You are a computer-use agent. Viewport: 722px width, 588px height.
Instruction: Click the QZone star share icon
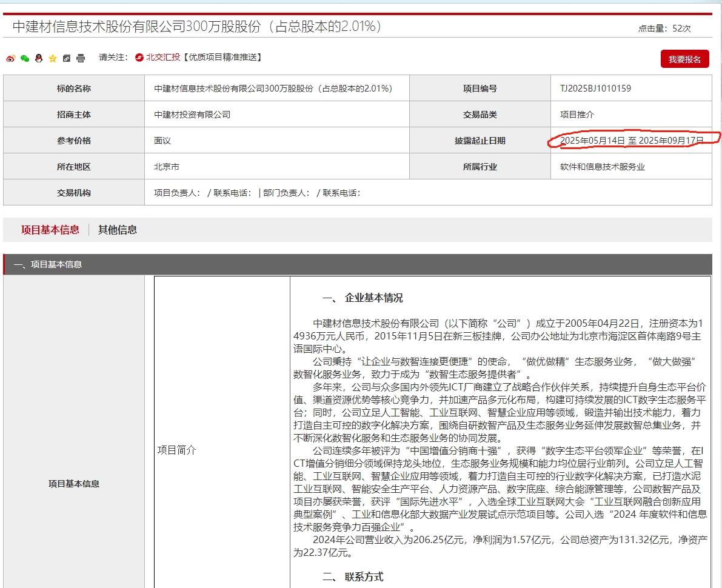(x=53, y=58)
